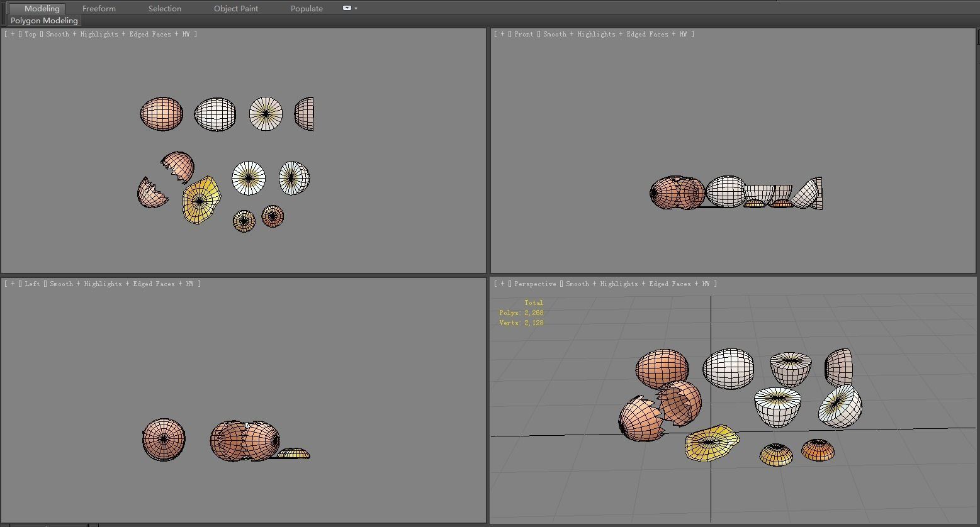Screen dimensions: 980x527
Task: Select the yellow yolk mesh in Perspective viewport
Action: (712, 443)
